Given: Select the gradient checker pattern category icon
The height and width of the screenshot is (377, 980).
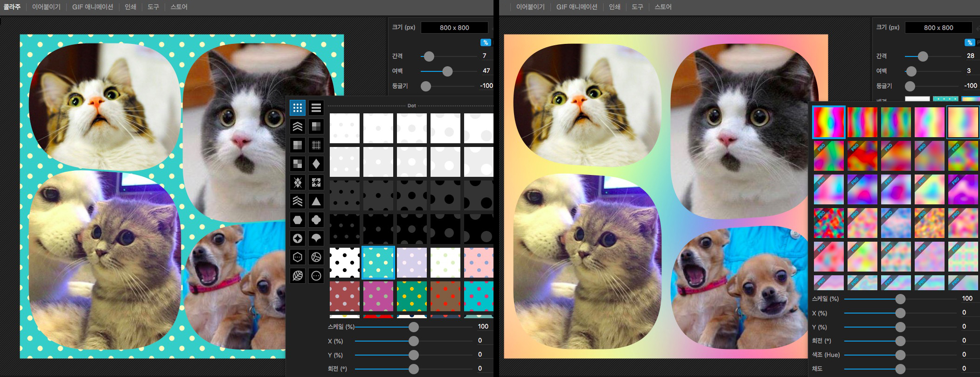Looking at the screenshot, I should pyautogui.click(x=316, y=126).
